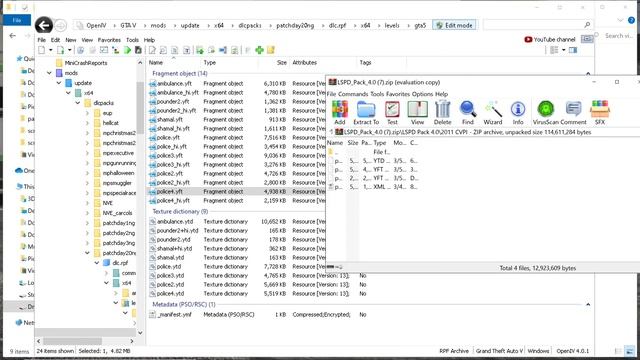The width and height of the screenshot is (640, 360).
Task: Click Add icon in WinRAR toolbar
Action: (340, 113)
